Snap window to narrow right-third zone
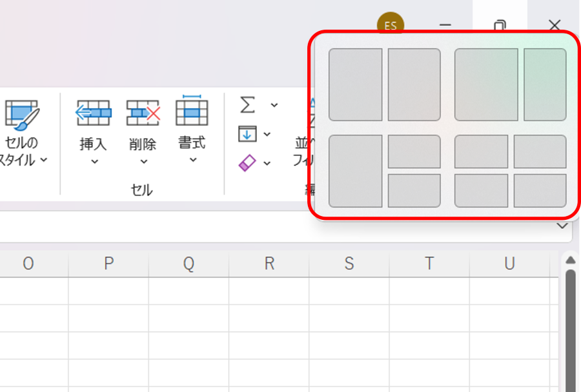581x392 pixels. coord(545,84)
